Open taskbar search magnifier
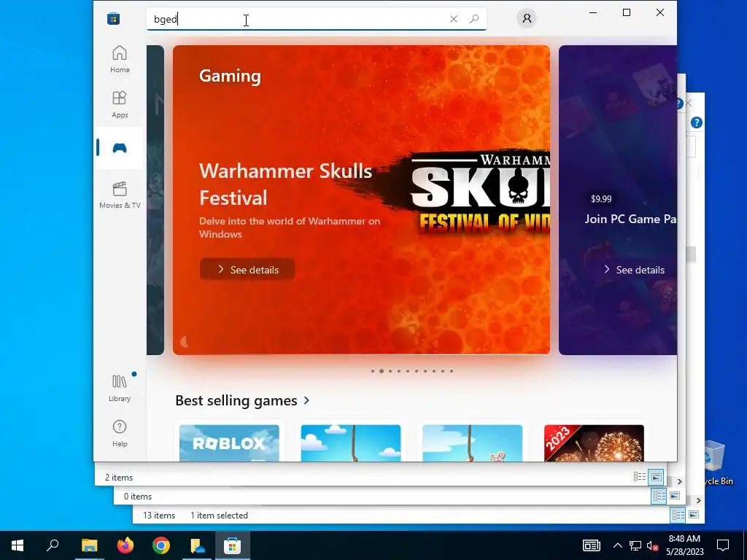Viewport: 747px width, 560px height. (53, 545)
